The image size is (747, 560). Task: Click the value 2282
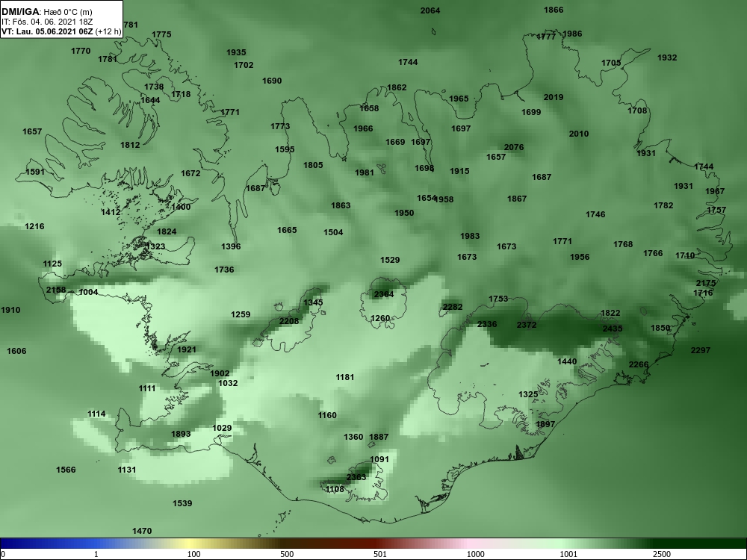pyautogui.click(x=453, y=307)
